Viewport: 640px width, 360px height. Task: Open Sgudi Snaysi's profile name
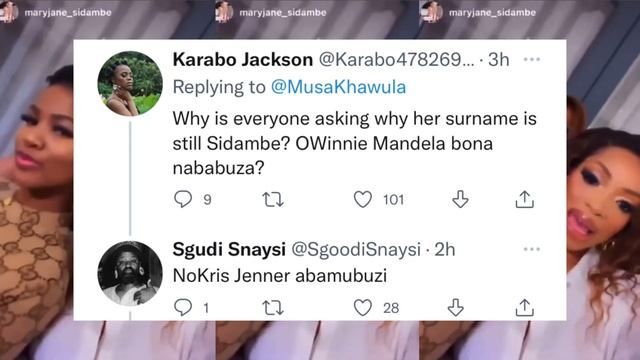point(229,249)
